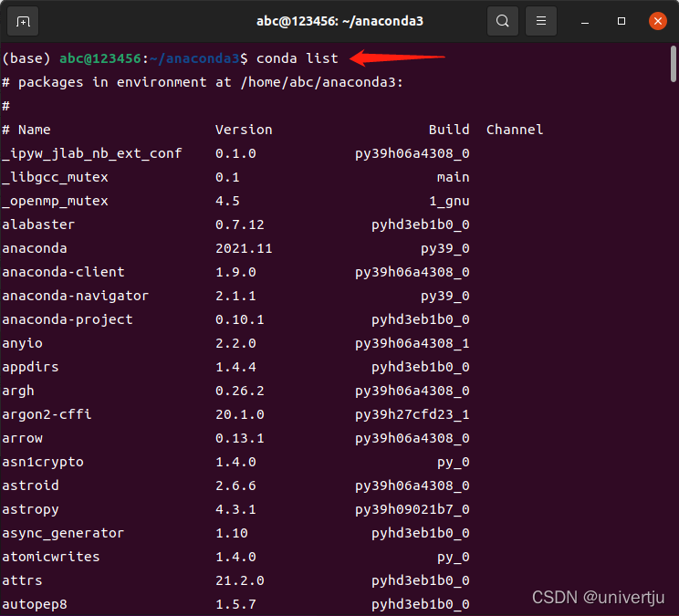Click build py39h09021b7_0 of astropy

pos(413,509)
